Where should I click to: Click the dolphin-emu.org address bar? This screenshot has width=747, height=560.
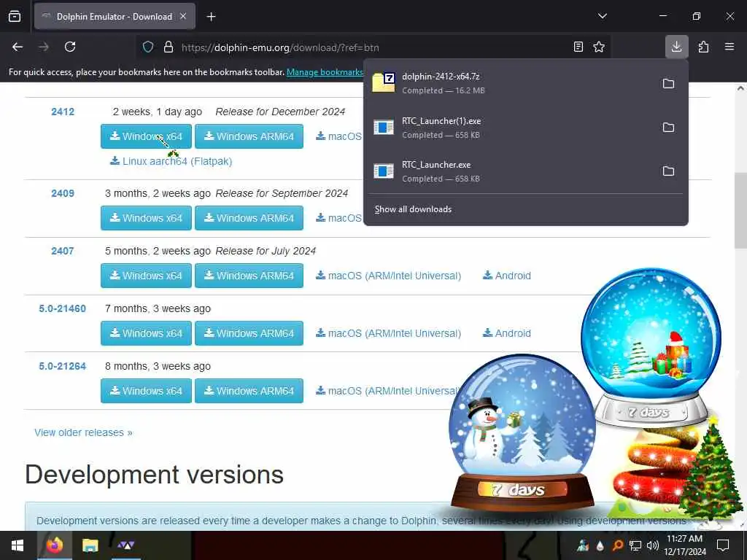tap(371, 47)
